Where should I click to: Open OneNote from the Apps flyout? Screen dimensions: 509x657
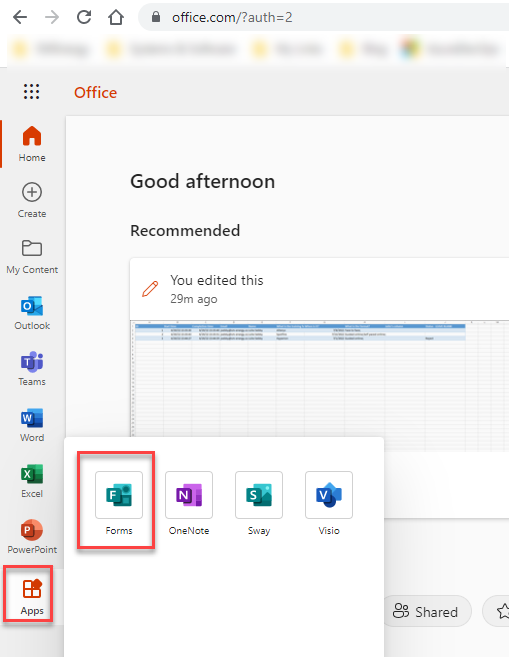(189, 502)
